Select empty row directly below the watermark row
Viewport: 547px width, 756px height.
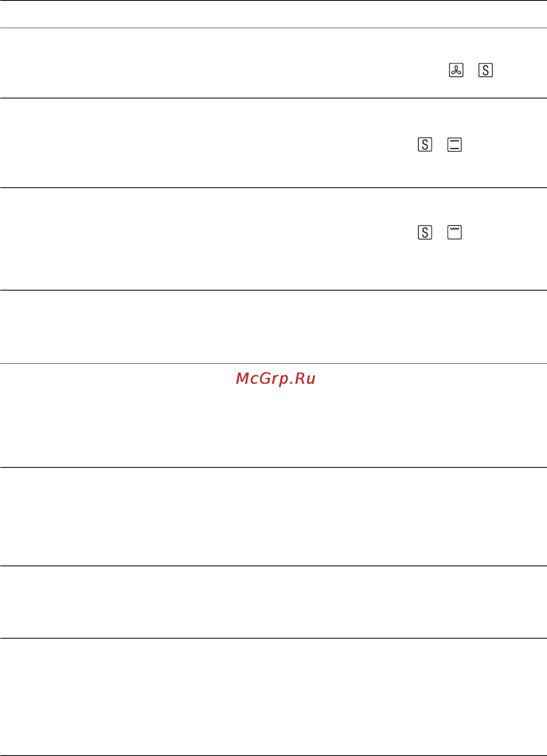coord(273,516)
